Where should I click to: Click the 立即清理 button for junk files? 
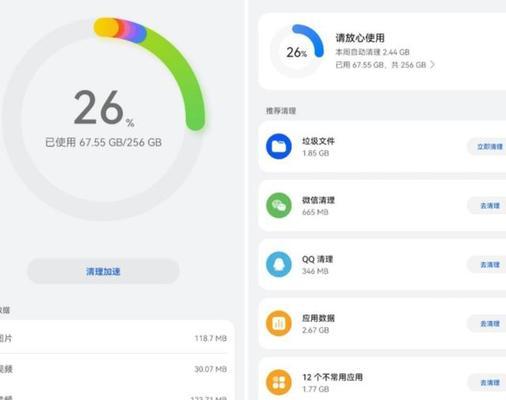pyautogui.click(x=488, y=147)
